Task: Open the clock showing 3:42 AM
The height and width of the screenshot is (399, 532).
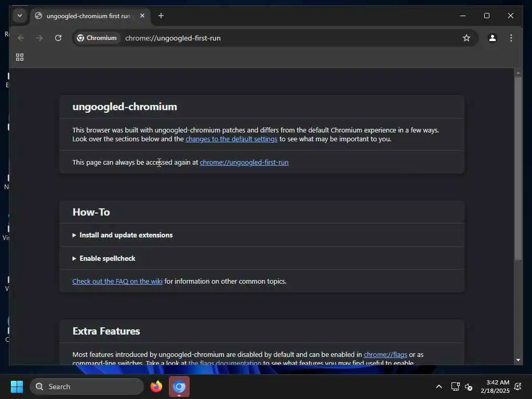Action: [x=495, y=387]
